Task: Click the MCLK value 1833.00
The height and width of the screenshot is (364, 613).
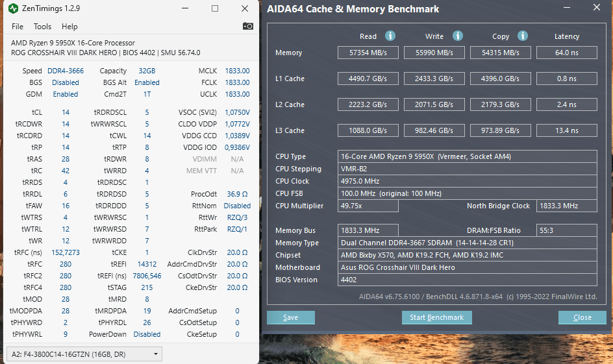Action: point(237,71)
